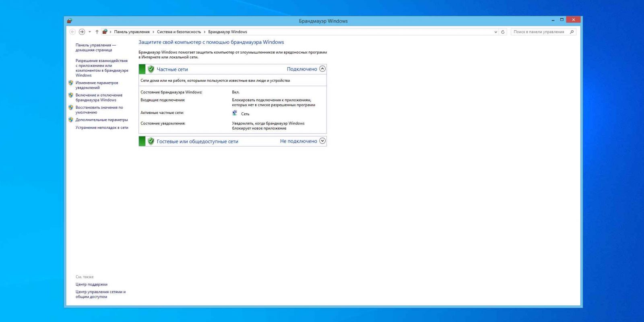Open 'Восстановить значения по умолчанию' link
644x322 pixels.
(99, 110)
